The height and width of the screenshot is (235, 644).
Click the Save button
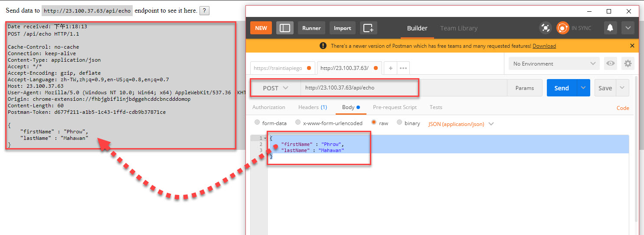click(x=605, y=88)
